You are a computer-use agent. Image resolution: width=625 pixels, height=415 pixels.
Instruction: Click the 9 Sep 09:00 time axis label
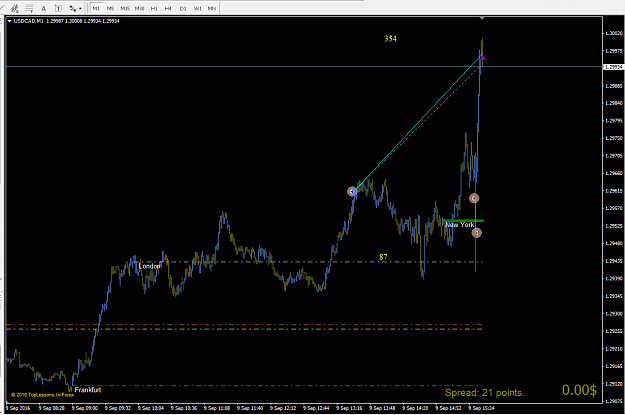coord(85,408)
